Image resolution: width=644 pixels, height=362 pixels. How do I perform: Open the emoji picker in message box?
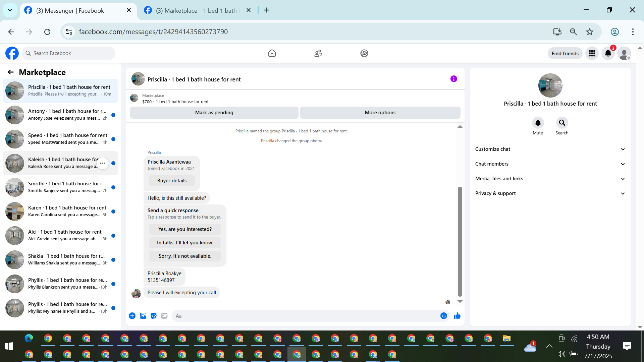coord(443,316)
